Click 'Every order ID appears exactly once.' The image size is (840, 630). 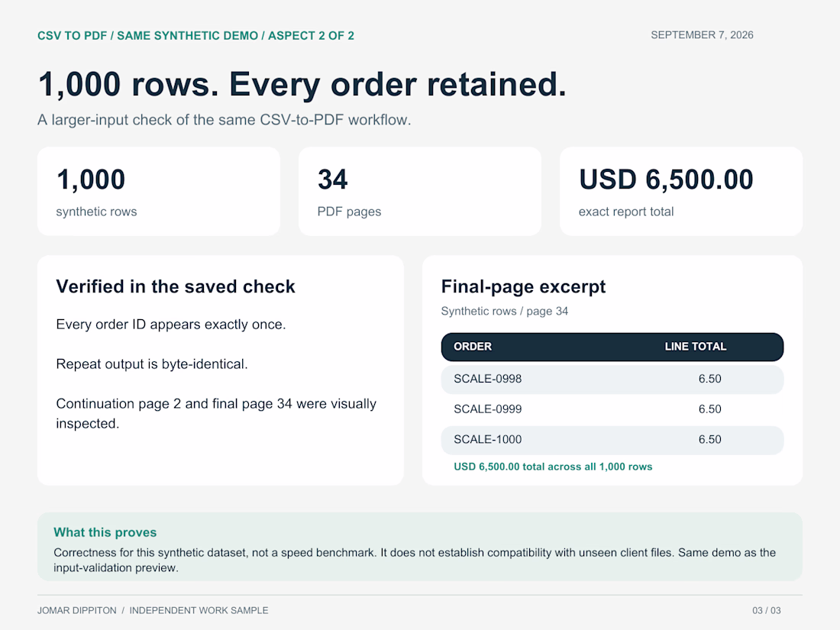coord(171,325)
